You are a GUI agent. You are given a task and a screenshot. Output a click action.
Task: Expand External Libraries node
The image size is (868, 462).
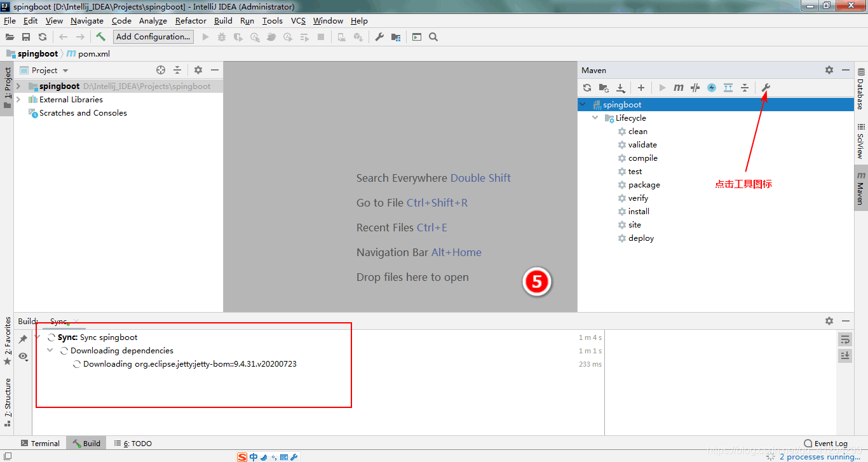[18, 99]
